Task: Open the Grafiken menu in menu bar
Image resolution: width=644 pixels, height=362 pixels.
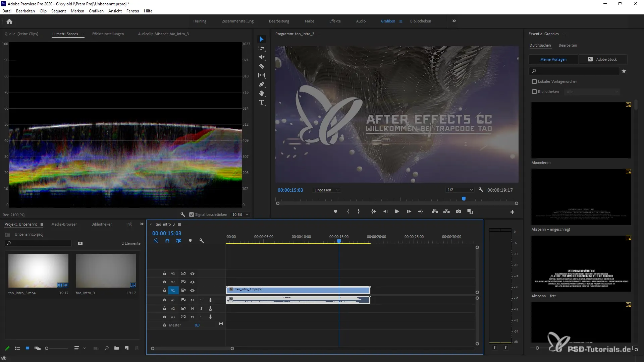Action: pyautogui.click(x=96, y=11)
